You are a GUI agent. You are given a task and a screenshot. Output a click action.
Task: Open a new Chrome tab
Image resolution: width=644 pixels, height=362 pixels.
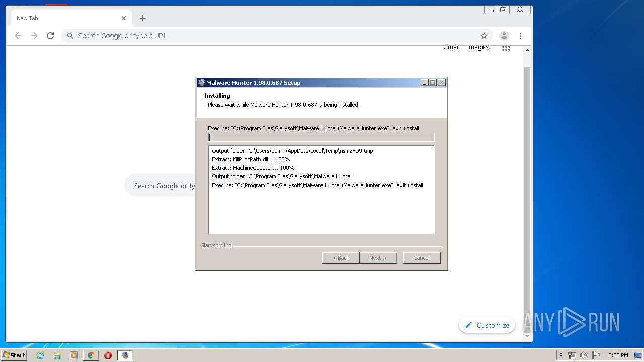click(143, 18)
